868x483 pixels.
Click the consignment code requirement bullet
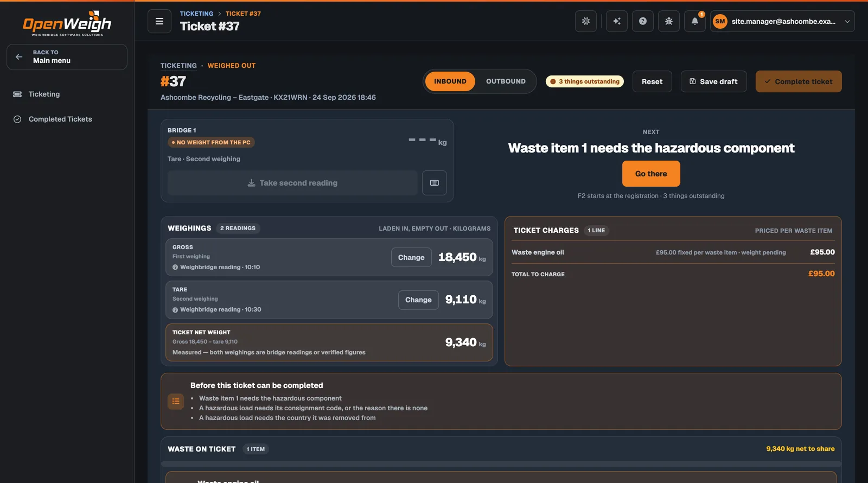click(x=313, y=408)
